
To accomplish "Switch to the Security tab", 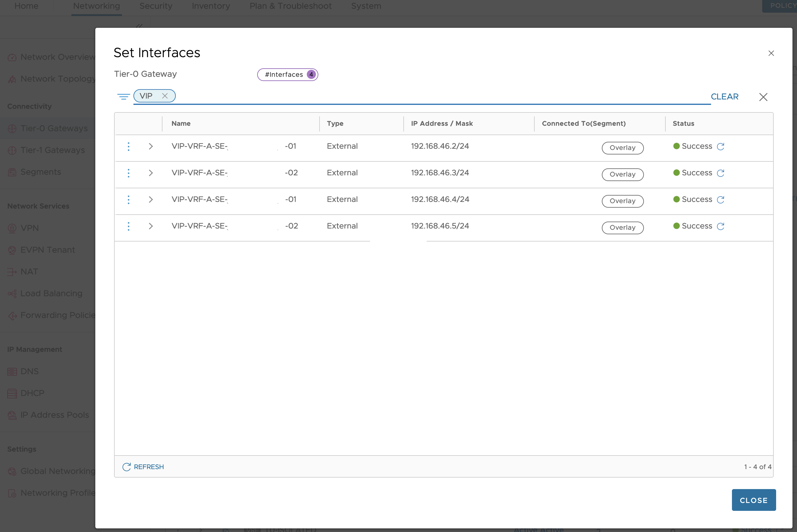I will [x=156, y=6].
